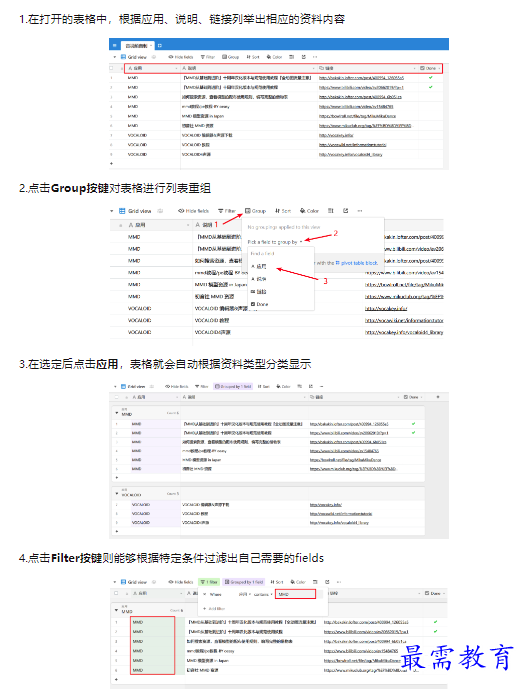Tick the select-all checkbox in the step 1 table header
This screenshot has width=522, height=689.
click(111, 68)
